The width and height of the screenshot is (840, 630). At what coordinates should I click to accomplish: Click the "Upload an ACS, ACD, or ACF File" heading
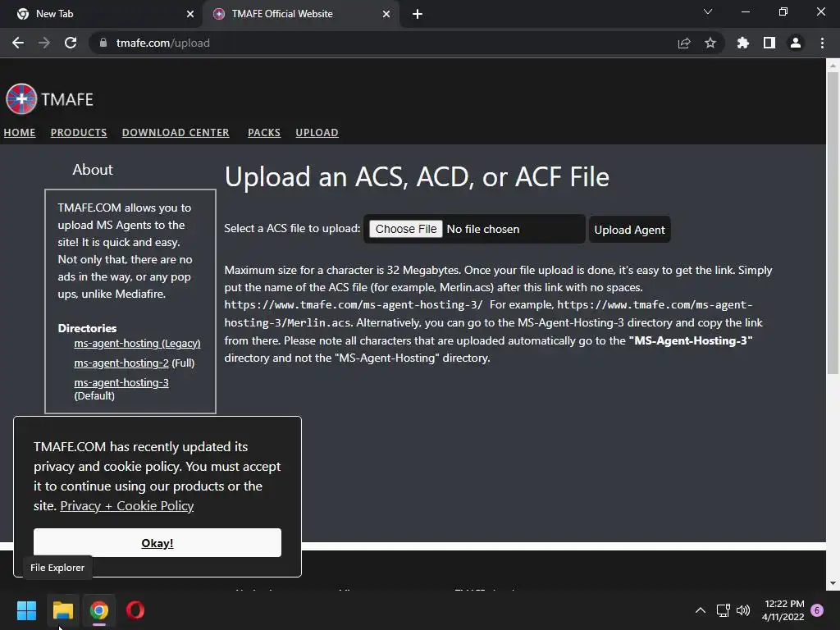[417, 177]
